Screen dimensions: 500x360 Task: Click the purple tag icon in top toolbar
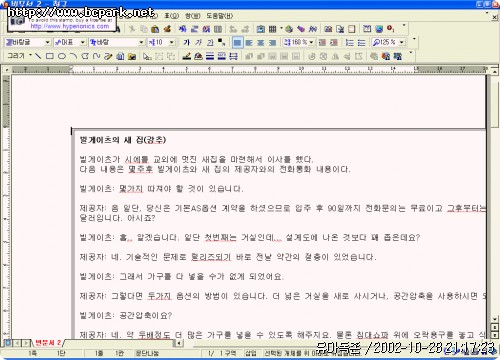click(301, 29)
